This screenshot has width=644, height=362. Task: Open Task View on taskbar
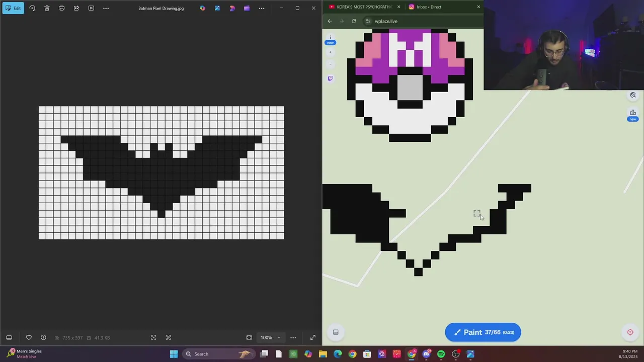pyautogui.click(x=264, y=354)
